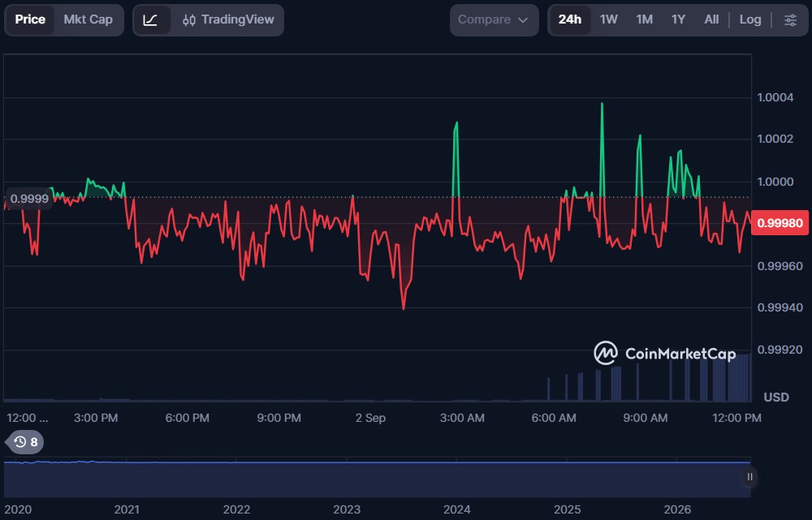
Task: Switch to Mkt Cap view
Action: (88, 20)
